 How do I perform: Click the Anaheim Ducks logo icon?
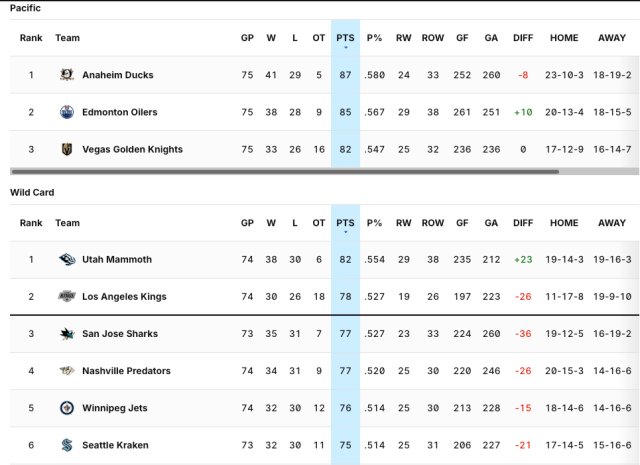point(67,75)
